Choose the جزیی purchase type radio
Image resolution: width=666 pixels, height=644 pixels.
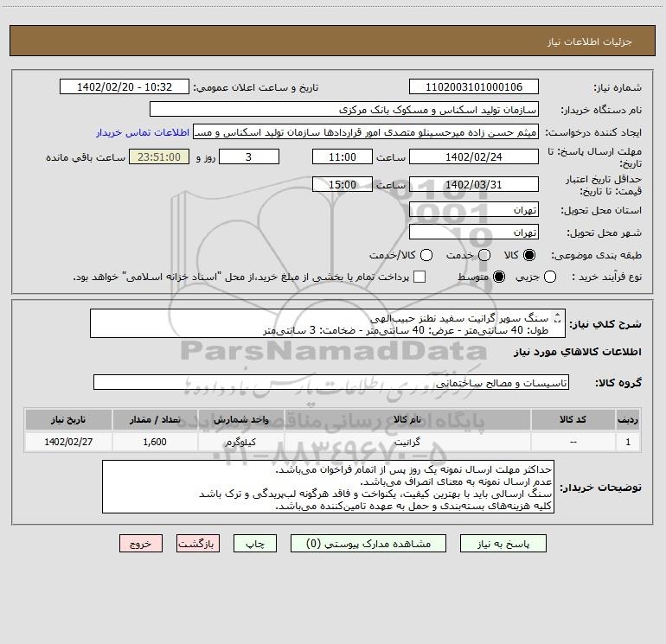[550, 277]
